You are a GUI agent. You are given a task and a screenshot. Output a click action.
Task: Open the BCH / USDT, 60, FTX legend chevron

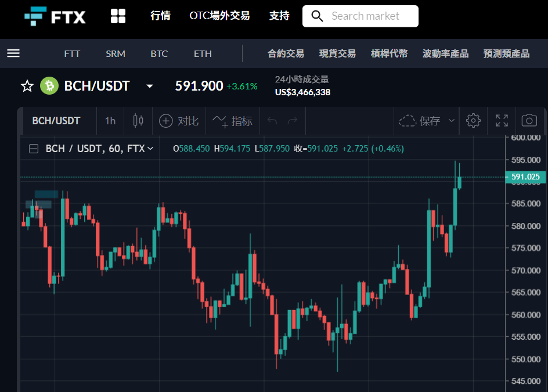[x=150, y=149]
